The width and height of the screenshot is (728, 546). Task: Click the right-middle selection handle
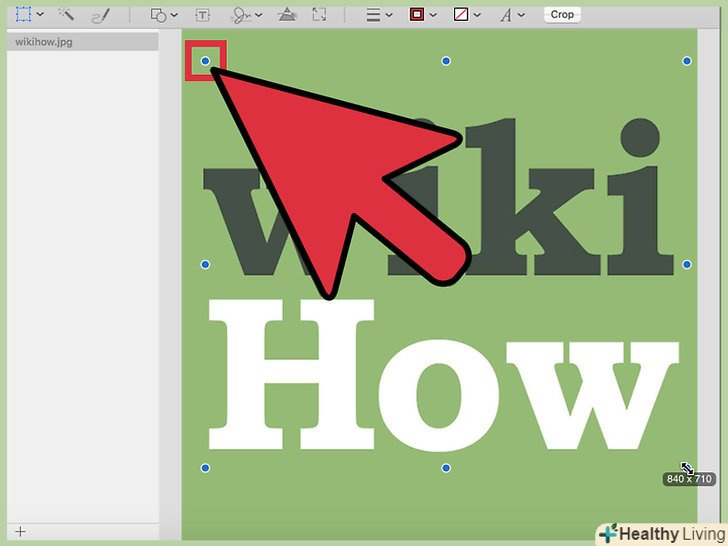pos(687,265)
